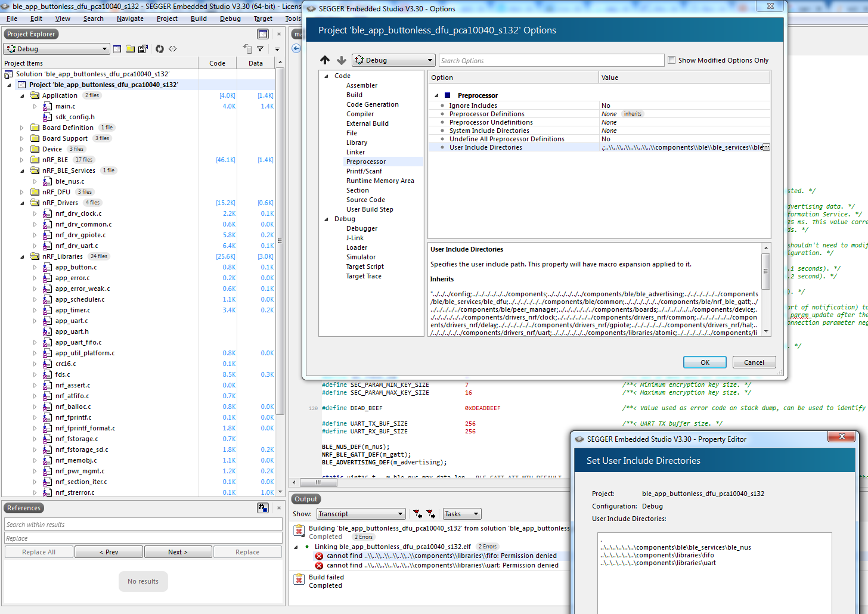This screenshot has height=614, width=868.
Task: Click Cancel in the Options dialog
Action: [754, 362]
